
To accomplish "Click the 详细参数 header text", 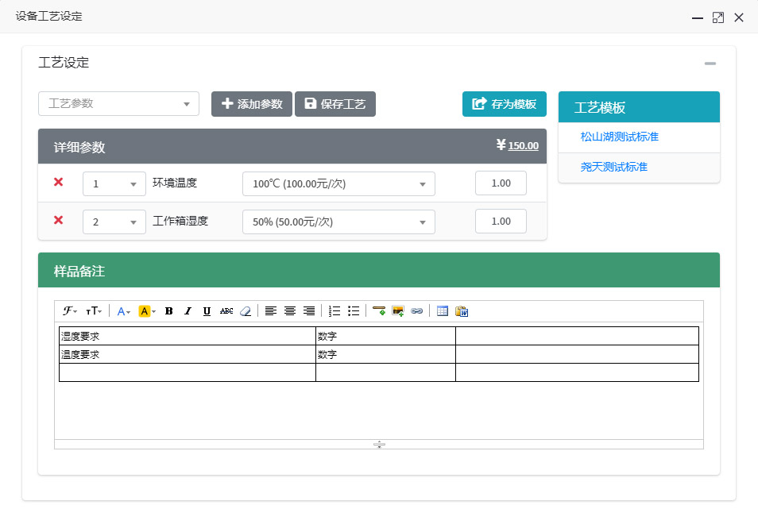I will (79, 147).
